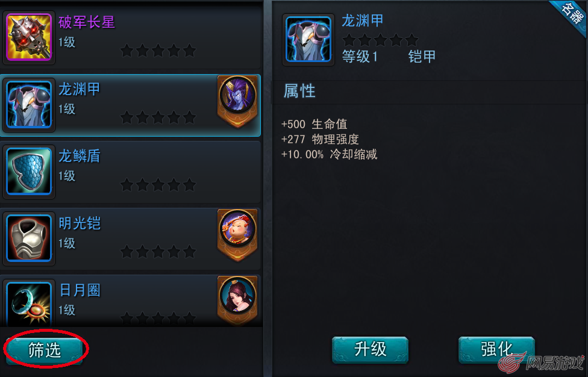Click the 升级 upgrade button
This screenshot has height=377, width=588.
(370, 349)
